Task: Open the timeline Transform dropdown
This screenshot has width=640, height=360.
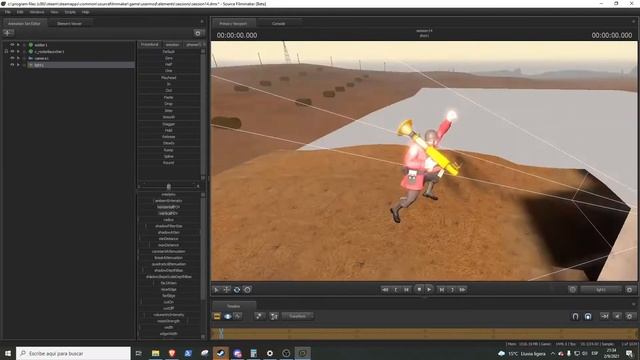Action: (298, 316)
